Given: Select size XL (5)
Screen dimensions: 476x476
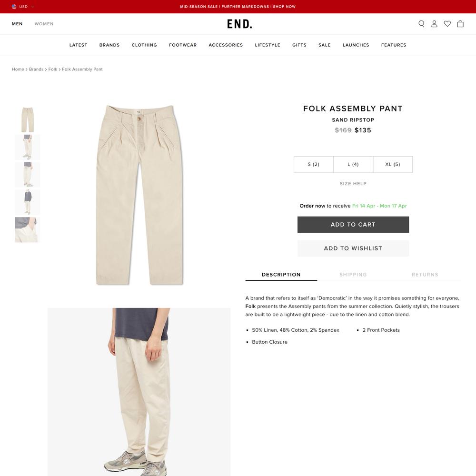Looking at the screenshot, I should click(x=393, y=165).
